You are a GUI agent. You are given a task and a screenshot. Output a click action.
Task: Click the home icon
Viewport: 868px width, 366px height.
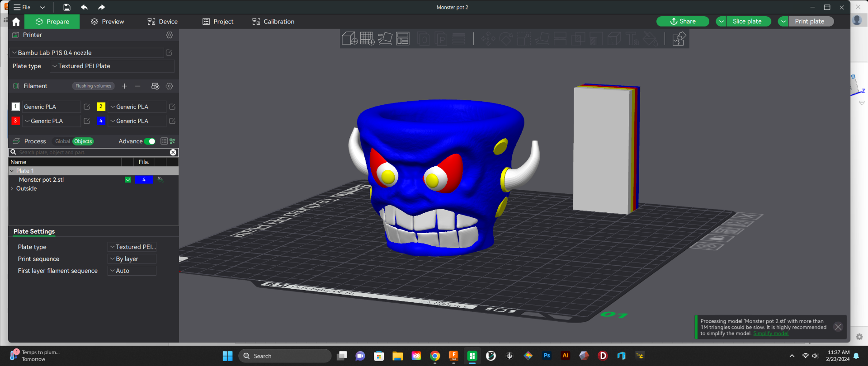pos(16,22)
